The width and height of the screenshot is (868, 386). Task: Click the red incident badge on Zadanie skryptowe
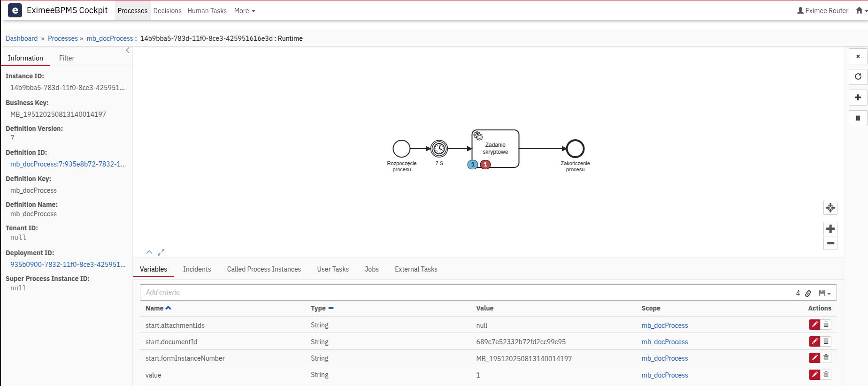click(x=485, y=165)
